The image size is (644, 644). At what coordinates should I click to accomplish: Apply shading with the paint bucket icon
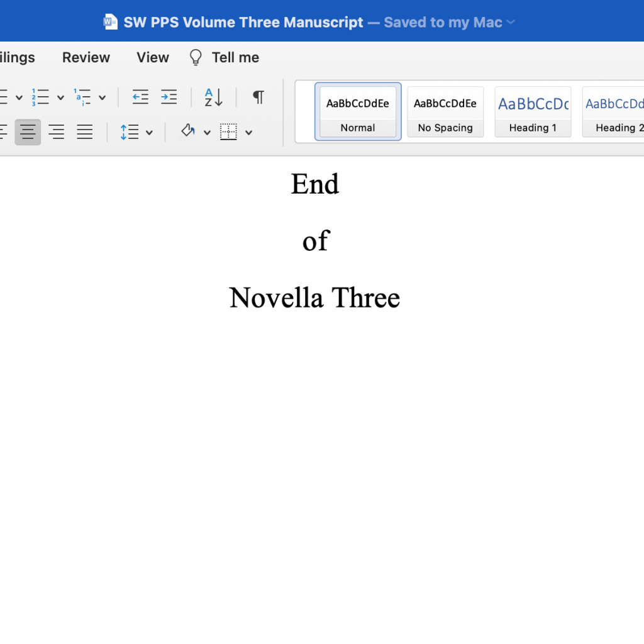[x=187, y=132]
